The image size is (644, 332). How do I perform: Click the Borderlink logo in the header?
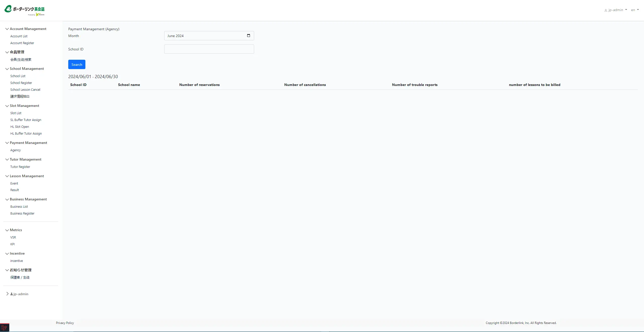[x=24, y=10]
